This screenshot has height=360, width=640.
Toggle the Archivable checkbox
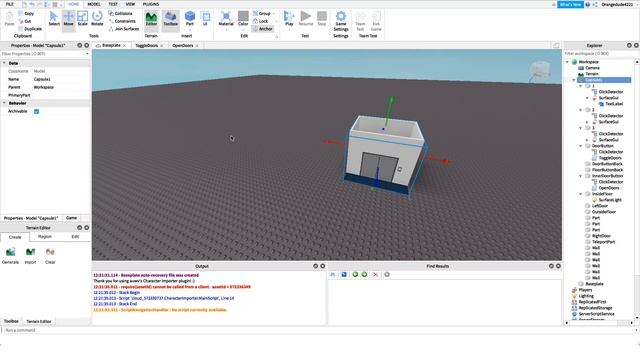pyautogui.click(x=36, y=111)
